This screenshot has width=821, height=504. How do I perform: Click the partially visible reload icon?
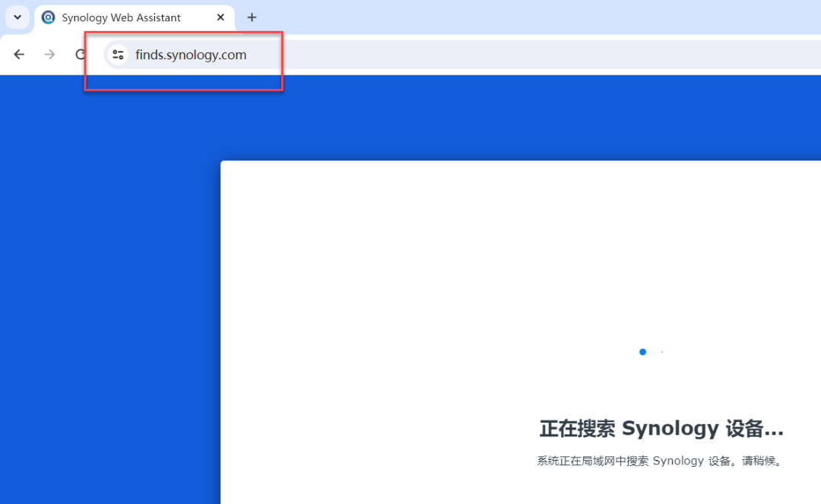click(80, 54)
